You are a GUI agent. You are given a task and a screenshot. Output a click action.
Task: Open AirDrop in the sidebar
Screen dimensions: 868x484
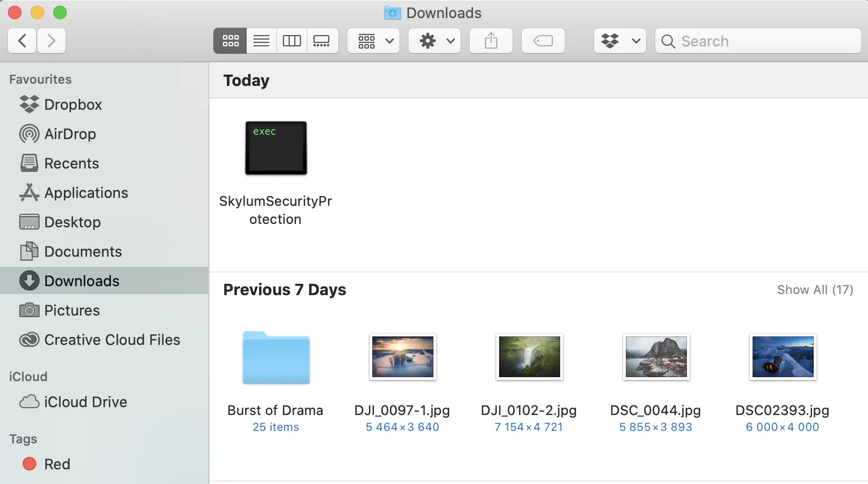tap(70, 134)
